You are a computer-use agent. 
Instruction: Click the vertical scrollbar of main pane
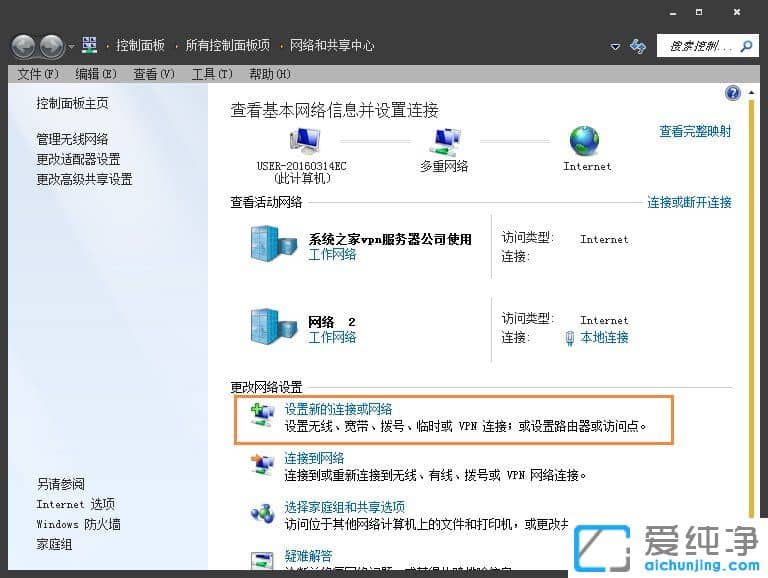752,308
